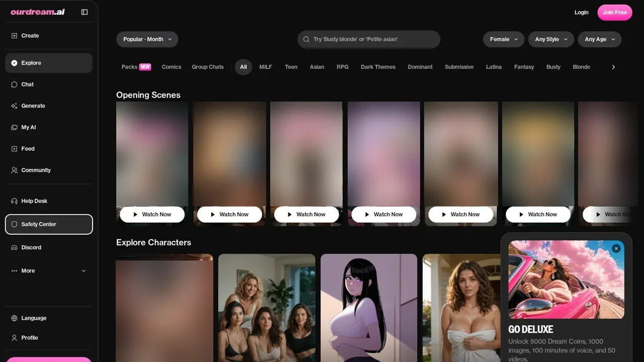
Task: Select the Asian category filter
Action: coord(317,67)
